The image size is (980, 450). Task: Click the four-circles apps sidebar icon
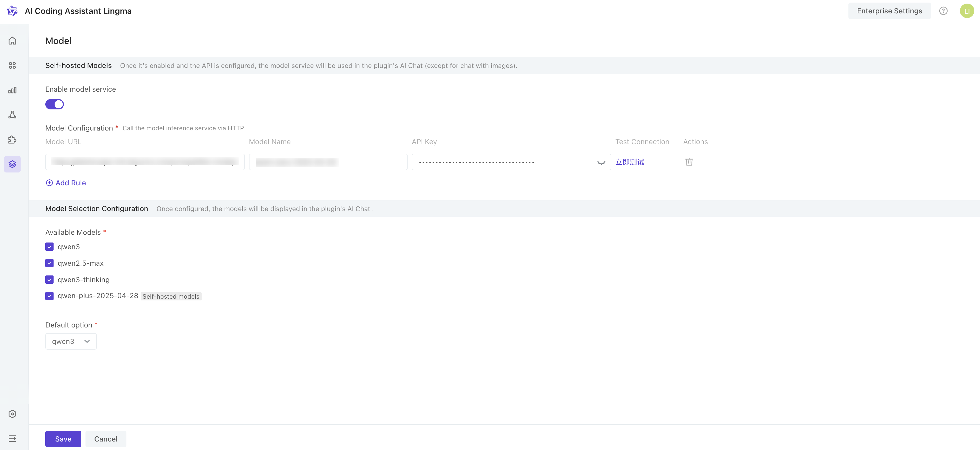(x=12, y=65)
